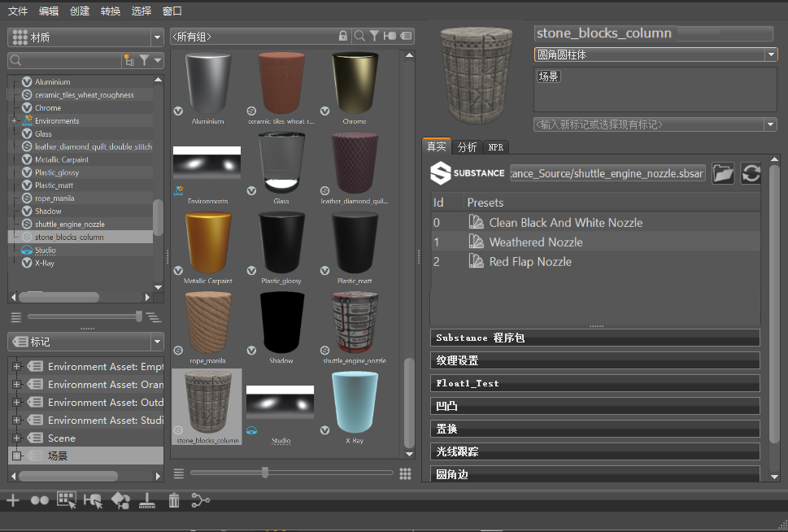Click the reload icon beside the sbsar path
Screen dimensions: 788x532
click(751, 173)
